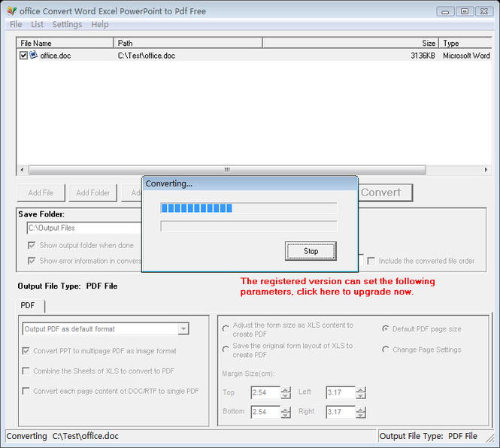Click the Left margin value field
Image resolution: width=500 pixels, height=448 pixels.
[x=341, y=392]
